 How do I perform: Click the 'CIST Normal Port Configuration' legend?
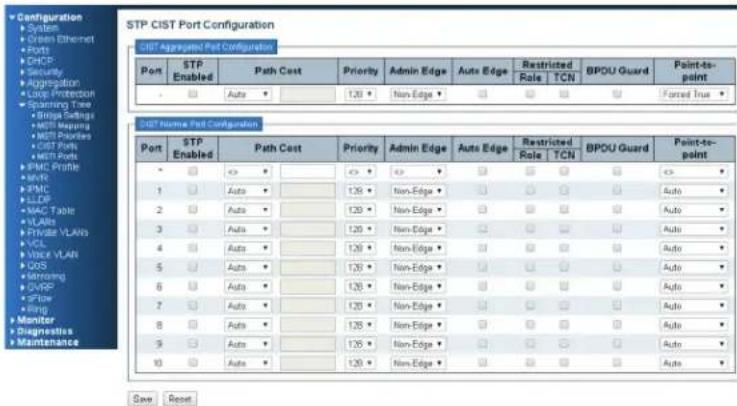(199, 124)
